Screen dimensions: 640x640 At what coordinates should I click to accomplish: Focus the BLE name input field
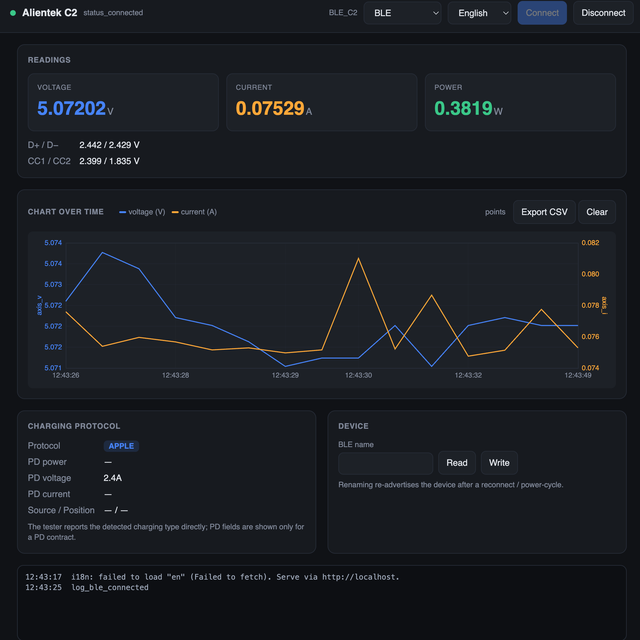pos(385,463)
